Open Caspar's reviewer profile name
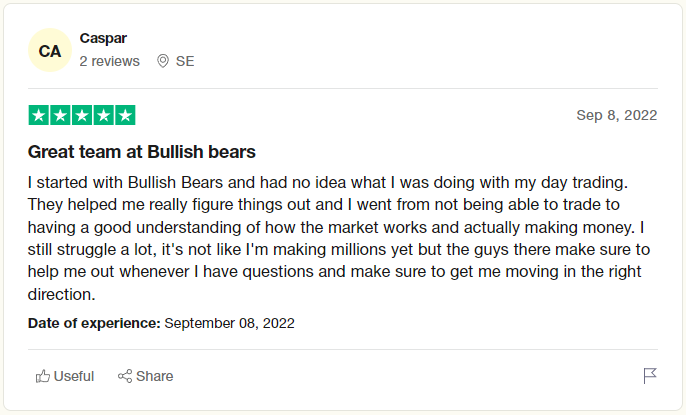This screenshot has width=686, height=415. tap(103, 38)
